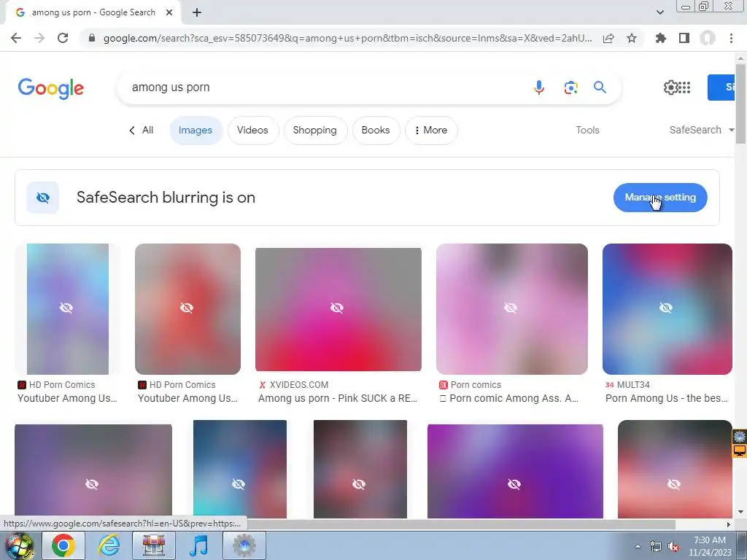Click eye icon on red-gray HD Porn Comics thumbnail

point(187,308)
